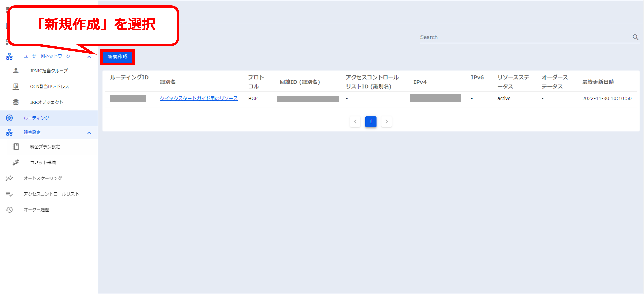Click the 料金プラン設定 notebook icon
Screen dimensions: 644x294
click(16, 147)
